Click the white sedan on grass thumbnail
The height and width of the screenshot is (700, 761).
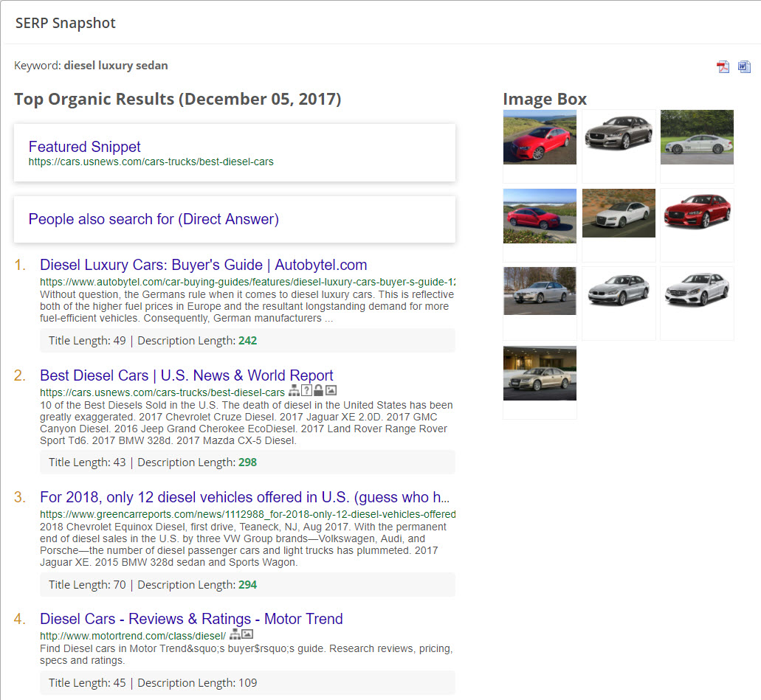click(x=697, y=137)
